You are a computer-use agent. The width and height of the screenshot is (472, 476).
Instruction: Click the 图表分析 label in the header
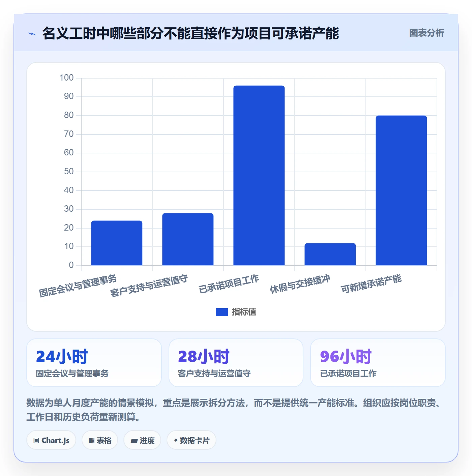pos(426,33)
